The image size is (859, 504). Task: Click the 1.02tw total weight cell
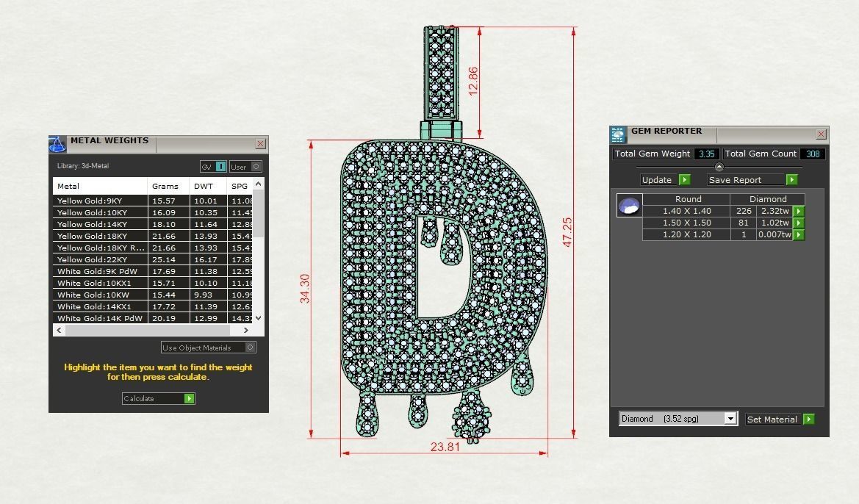pyautogui.click(x=774, y=223)
